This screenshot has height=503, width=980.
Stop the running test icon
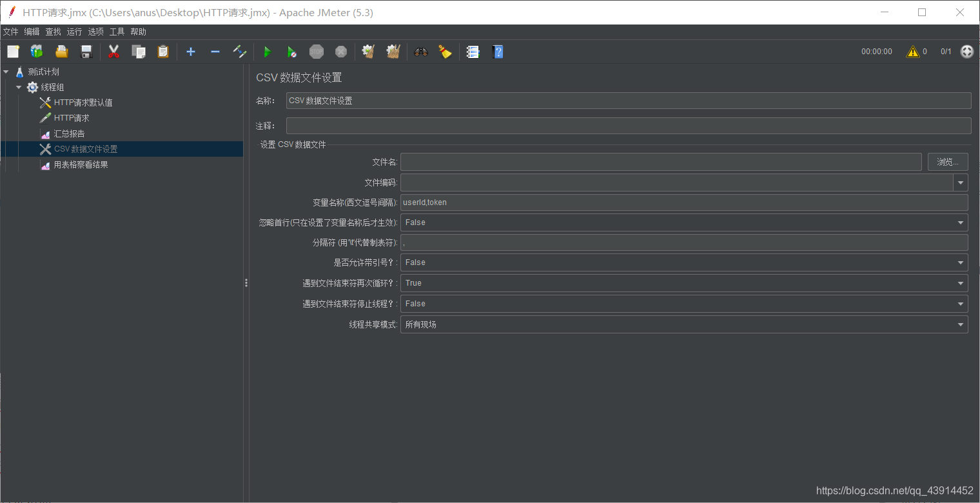point(317,52)
